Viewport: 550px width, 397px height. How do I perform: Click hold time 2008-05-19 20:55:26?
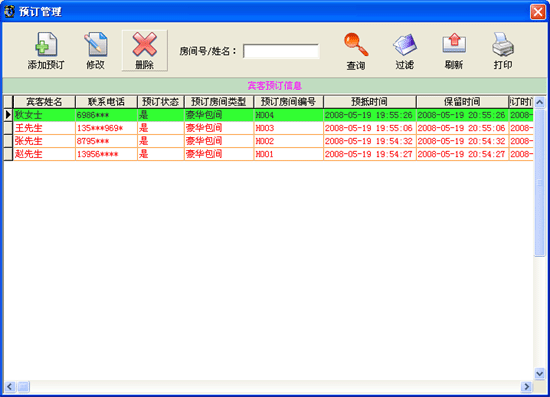point(462,115)
